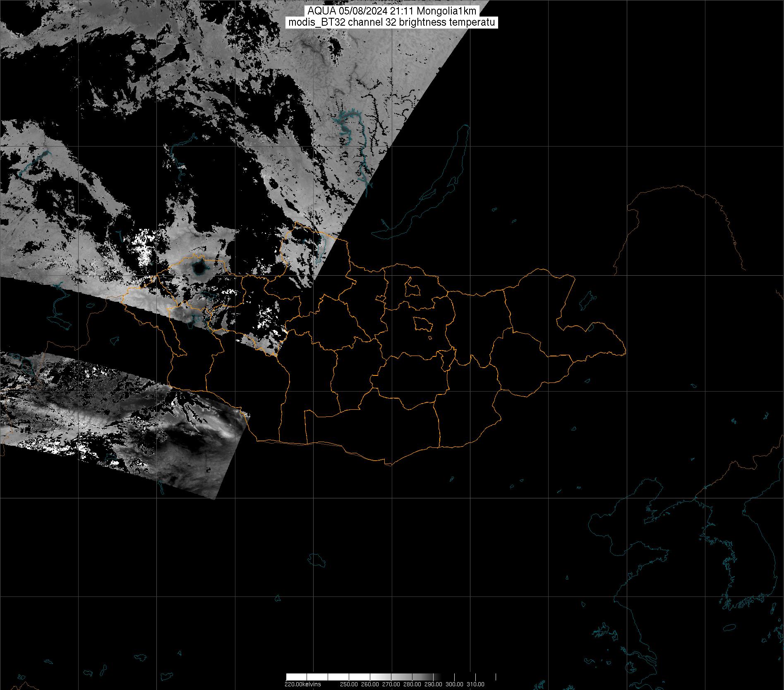Click the 220.00kelvins colorbar label
Screen dimensions: 784x690
click(302, 684)
